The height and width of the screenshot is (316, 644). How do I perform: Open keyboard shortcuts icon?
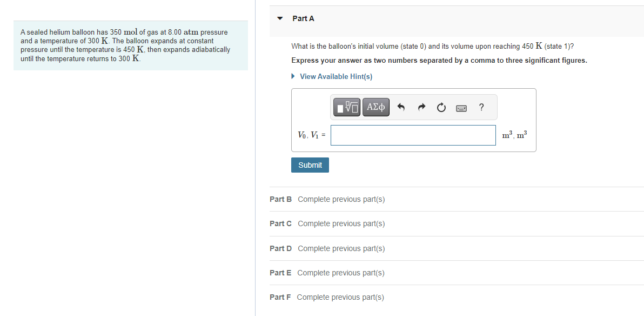[461, 108]
